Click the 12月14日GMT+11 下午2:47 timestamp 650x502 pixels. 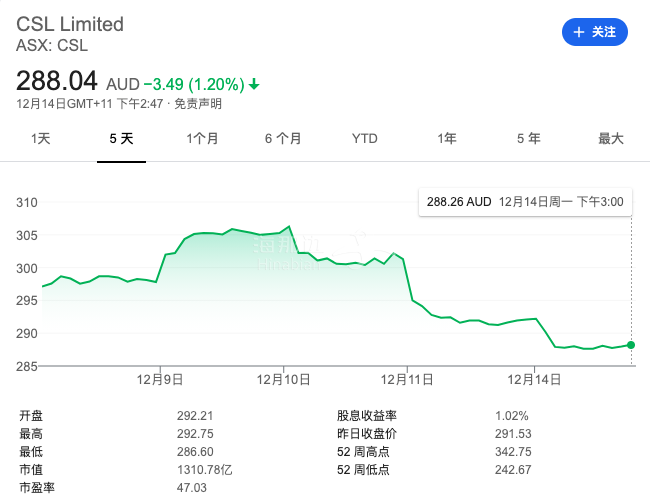tap(90, 104)
